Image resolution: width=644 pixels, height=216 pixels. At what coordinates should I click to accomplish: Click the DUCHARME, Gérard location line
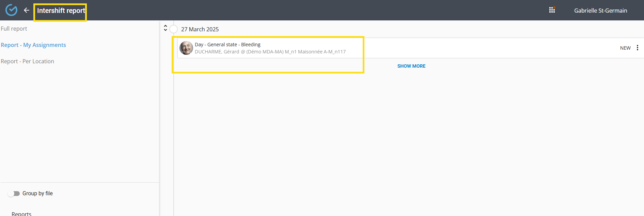tap(270, 52)
